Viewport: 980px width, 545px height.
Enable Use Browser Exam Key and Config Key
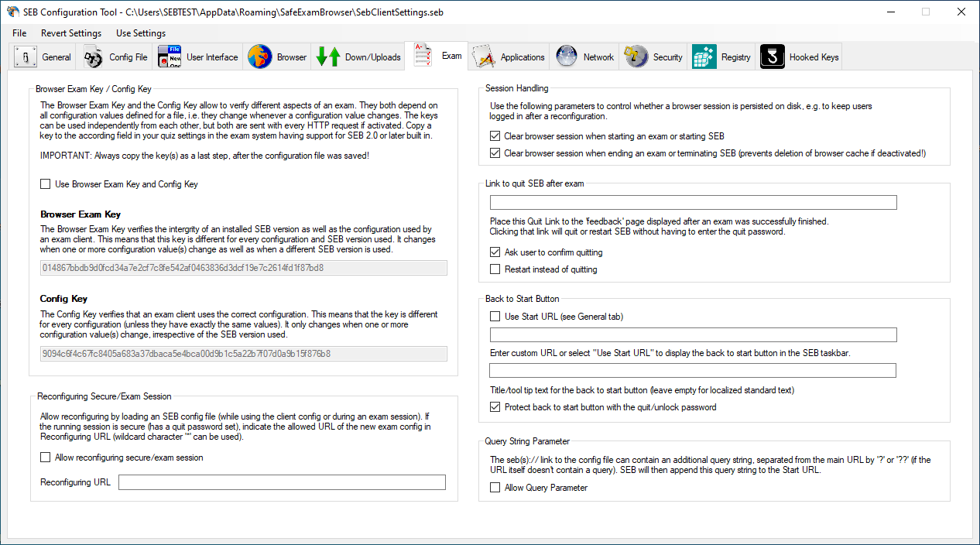[x=44, y=184]
